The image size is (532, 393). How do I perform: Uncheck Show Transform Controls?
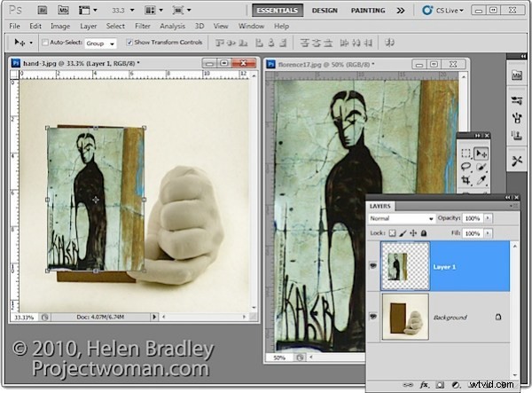(x=129, y=43)
